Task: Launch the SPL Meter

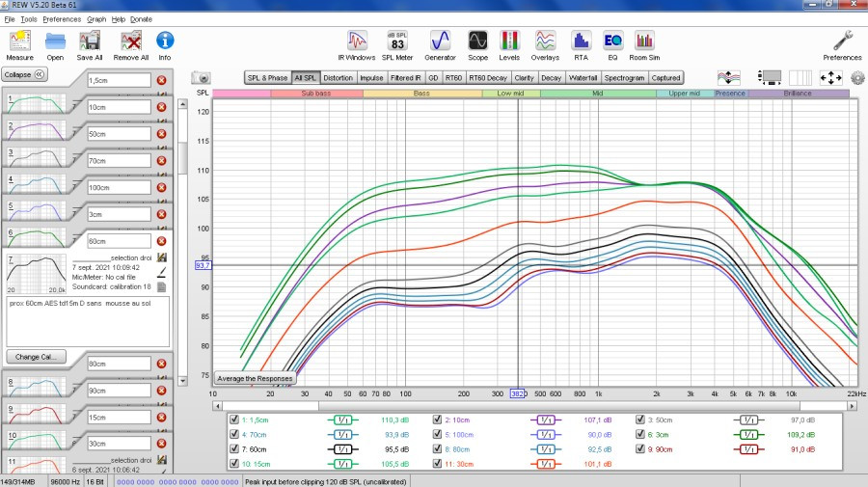Action: (x=397, y=41)
